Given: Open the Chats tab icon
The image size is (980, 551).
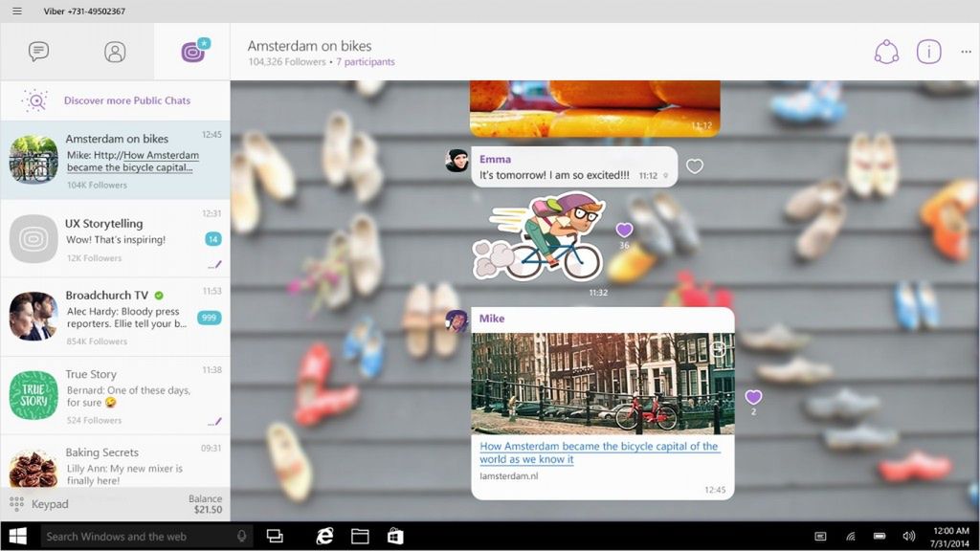Looking at the screenshot, I should 38,52.
